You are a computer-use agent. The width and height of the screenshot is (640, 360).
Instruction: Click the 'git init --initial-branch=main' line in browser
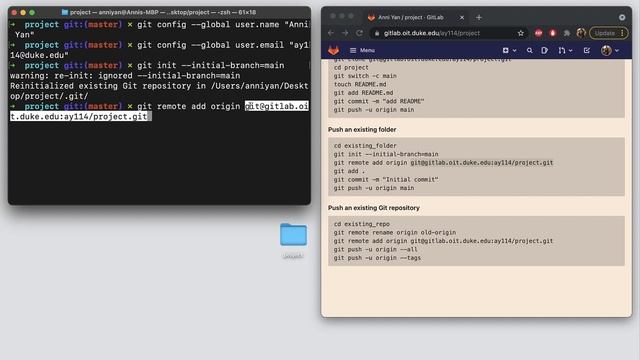point(386,154)
